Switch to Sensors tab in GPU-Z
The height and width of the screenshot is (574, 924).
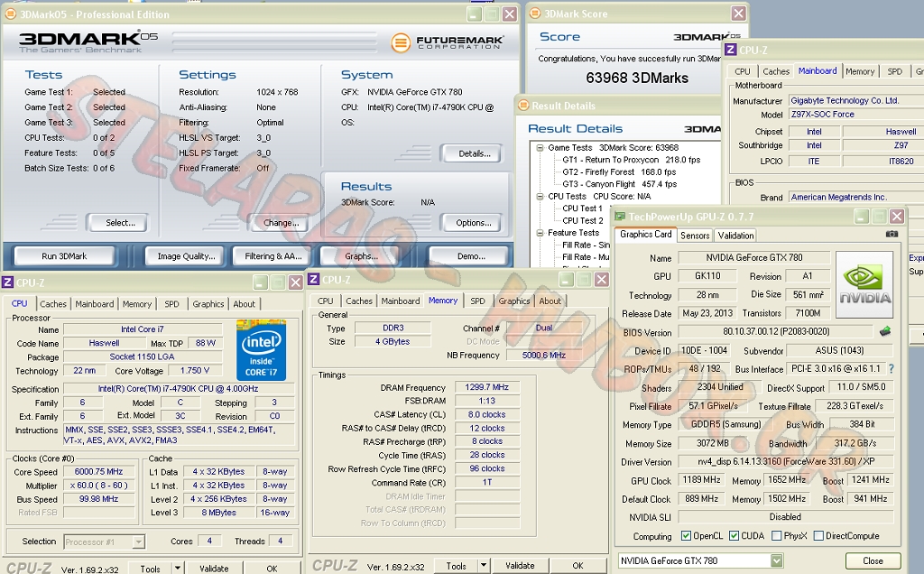click(695, 236)
